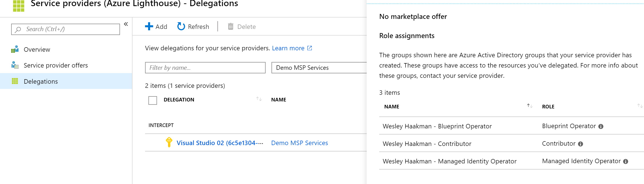Viewport: 644px width, 184px height.
Task: Click the yellow key subscription icon
Action: (x=169, y=142)
